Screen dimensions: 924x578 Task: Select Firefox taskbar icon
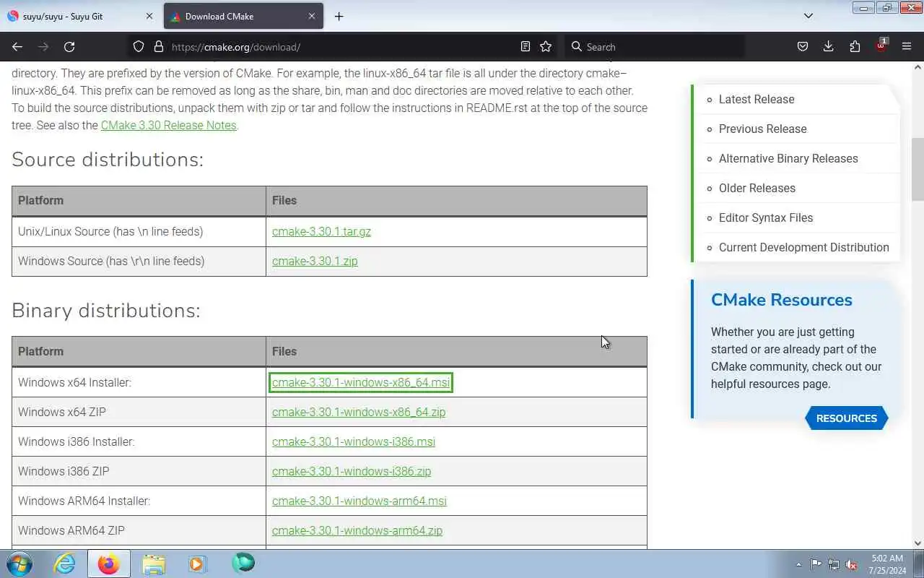click(109, 564)
